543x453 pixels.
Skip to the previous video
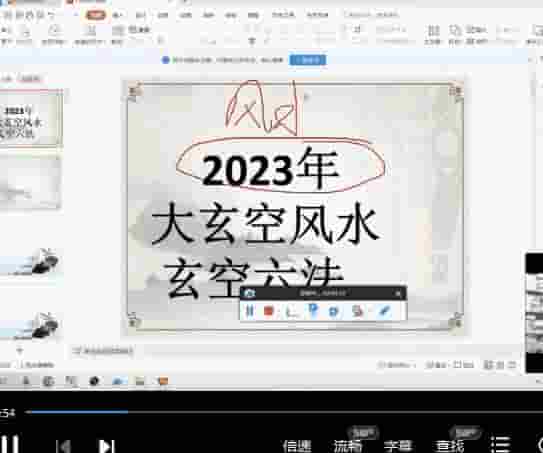(x=64, y=446)
